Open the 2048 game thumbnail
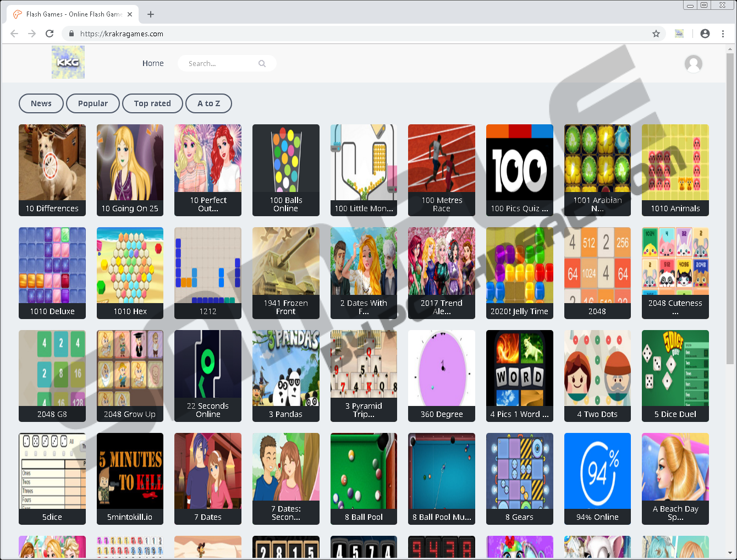 597,272
